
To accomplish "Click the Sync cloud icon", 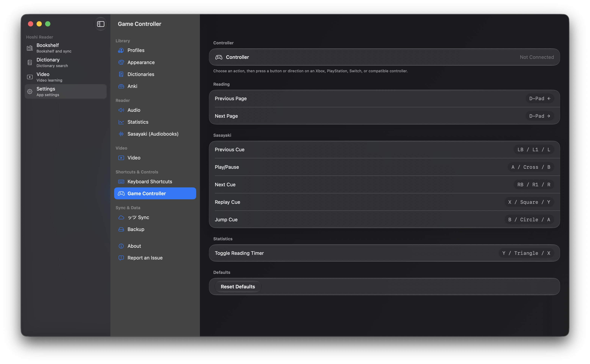I will 121,217.
